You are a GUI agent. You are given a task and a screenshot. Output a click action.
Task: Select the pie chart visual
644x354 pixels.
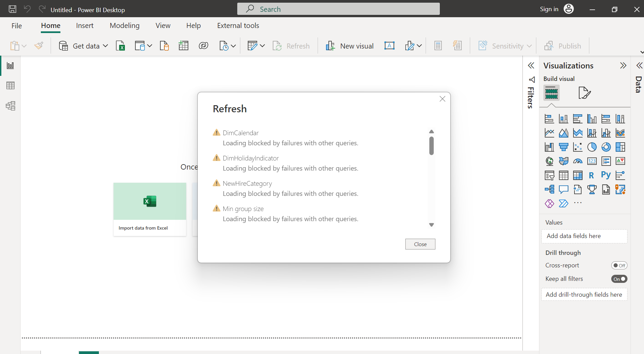pos(592,147)
